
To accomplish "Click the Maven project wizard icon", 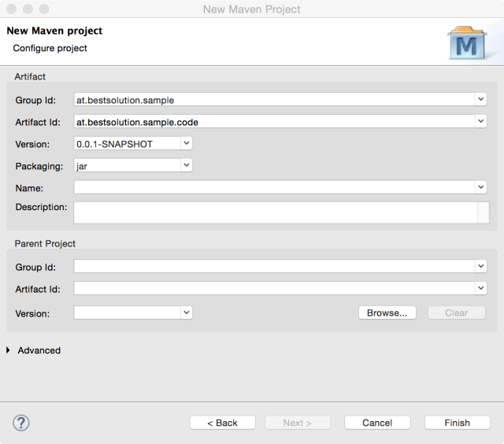I will point(467,44).
